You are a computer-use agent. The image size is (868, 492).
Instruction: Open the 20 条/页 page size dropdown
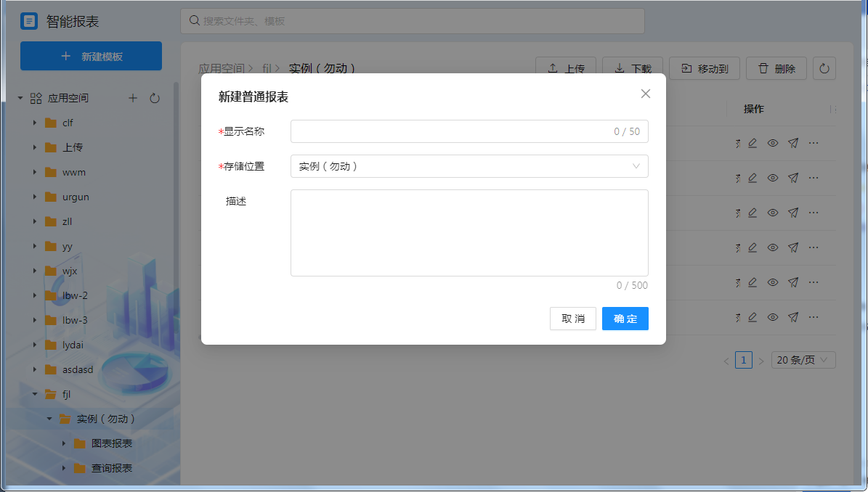click(x=803, y=360)
